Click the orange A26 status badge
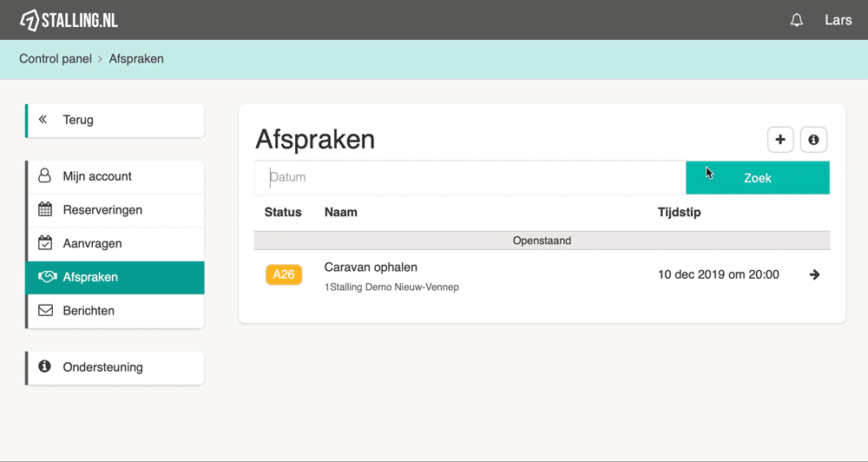Viewport: 868px width, 462px height. (x=284, y=274)
